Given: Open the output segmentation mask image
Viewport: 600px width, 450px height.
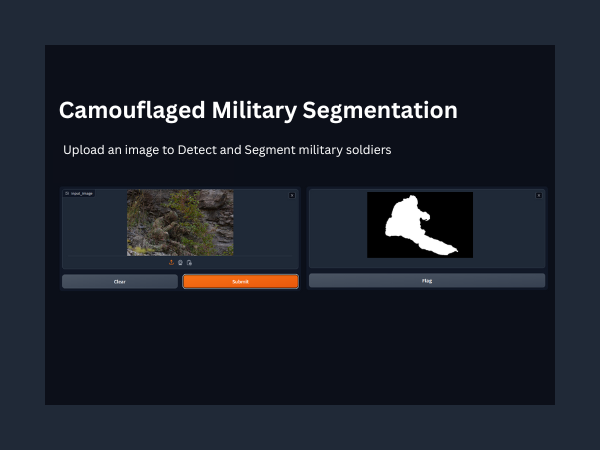Looking at the screenshot, I should [x=420, y=224].
